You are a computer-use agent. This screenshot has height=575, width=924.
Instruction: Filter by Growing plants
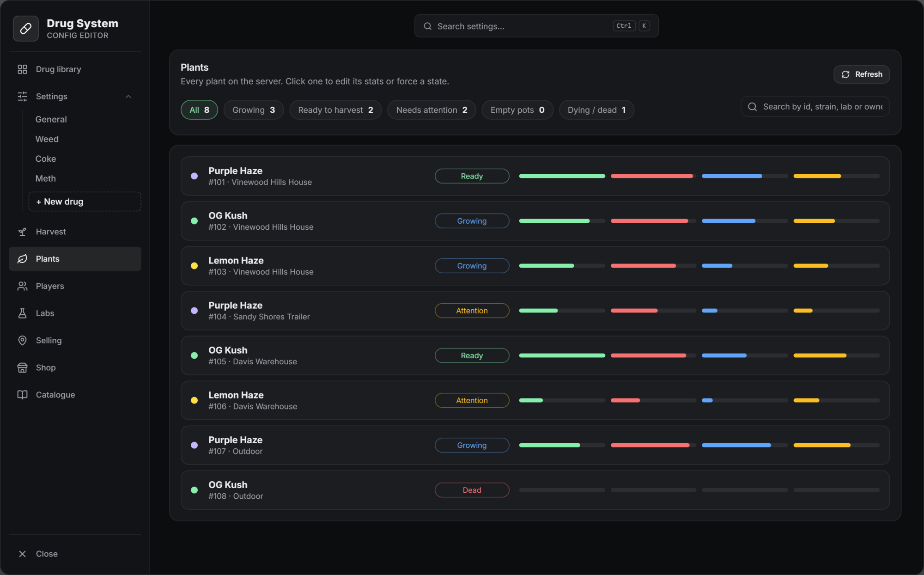point(254,110)
